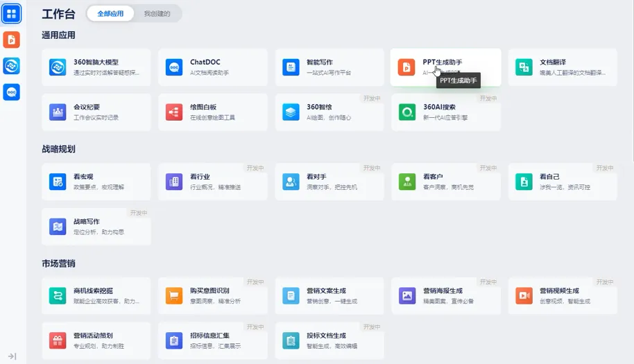Viewport: 634px width, 364px height.
Task: Click the page's vertical scrollbar
Action: [632, 81]
